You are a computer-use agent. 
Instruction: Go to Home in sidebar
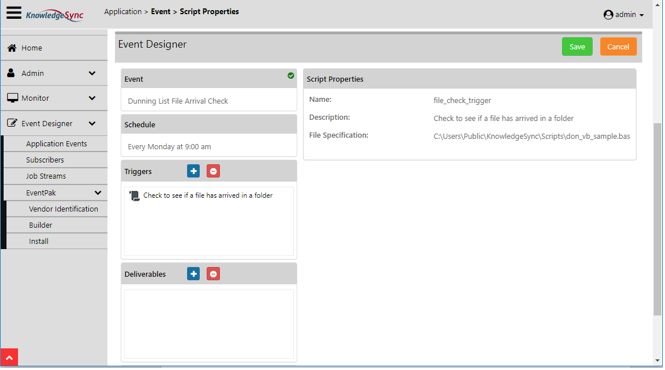click(x=54, y=48)
